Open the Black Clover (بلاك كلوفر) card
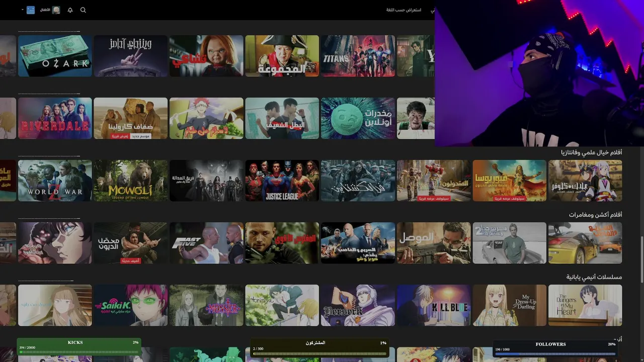The width and height of the screenshot is (644, 362). [585, 180]
